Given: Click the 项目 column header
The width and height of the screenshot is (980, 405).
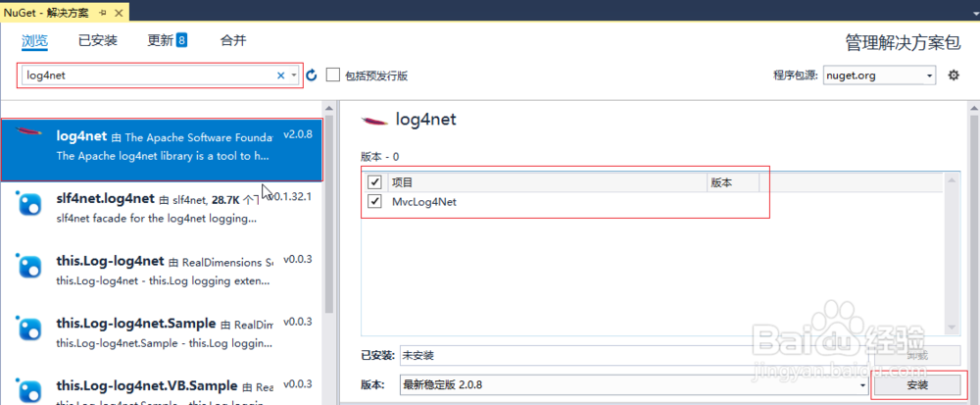Looking at the screenshot, I should (x=547, y=182).
